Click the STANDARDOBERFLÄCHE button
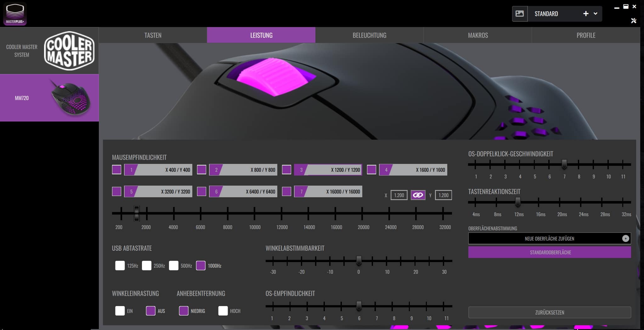The height and width of the screenshot is (330, 644). tap(550, 252)
